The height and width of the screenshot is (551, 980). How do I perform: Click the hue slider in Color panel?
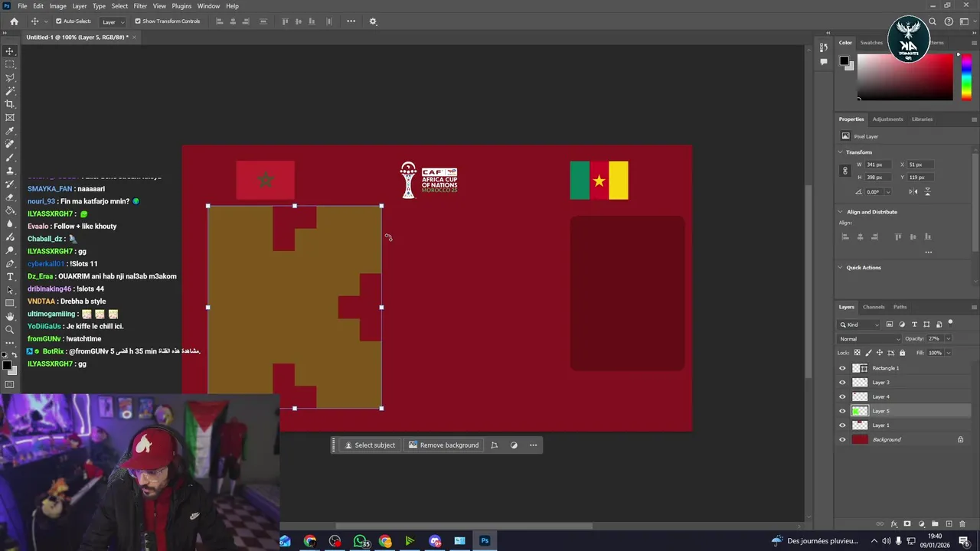point(966,78)
